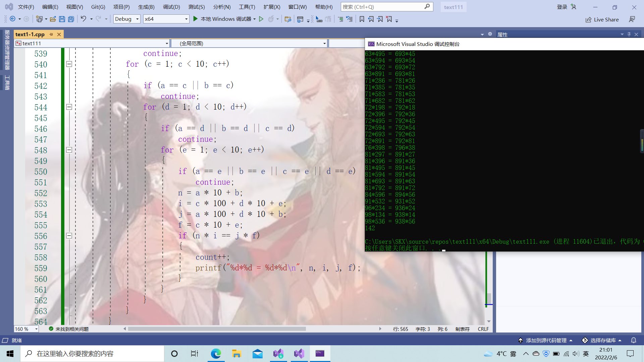This screenshot has height=362, width=644.
Task: Open the dropdown arrow beside 本地 Windows 调试器
Action: (x=255, y=19)
